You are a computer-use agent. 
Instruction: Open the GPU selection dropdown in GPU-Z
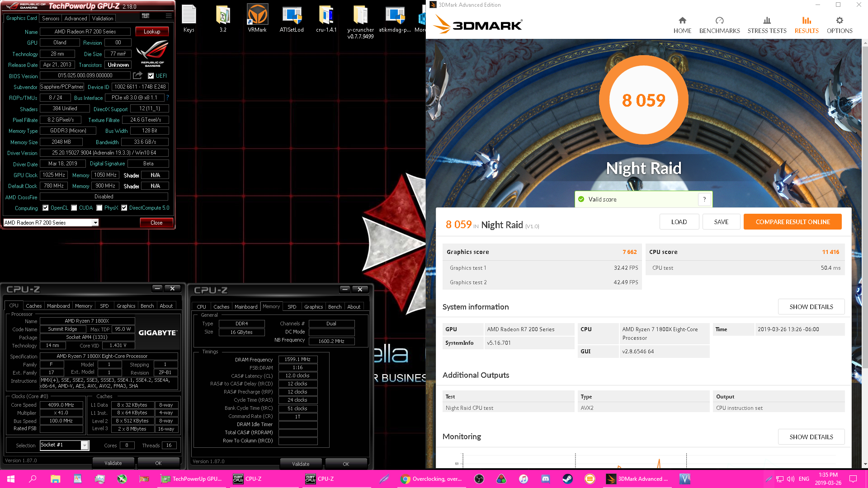95,223
